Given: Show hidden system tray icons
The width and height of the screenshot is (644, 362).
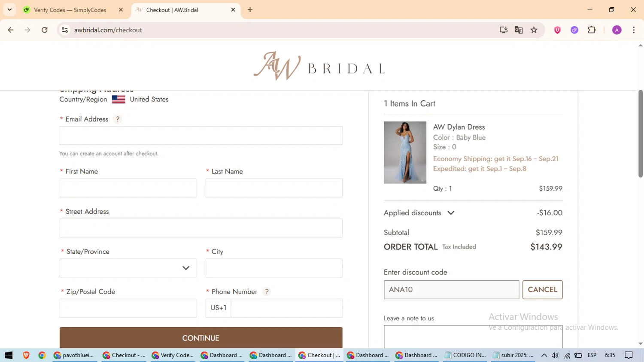Looking at the screenshot, I should click(544, 355).
